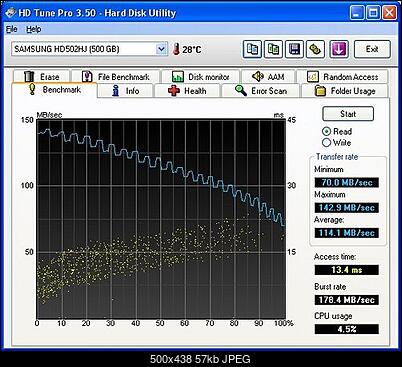Screen dimensions: 402x367
Task: Click the CPU usage 4.5% value
Action: pyautogui.click(x=347, y=329)
